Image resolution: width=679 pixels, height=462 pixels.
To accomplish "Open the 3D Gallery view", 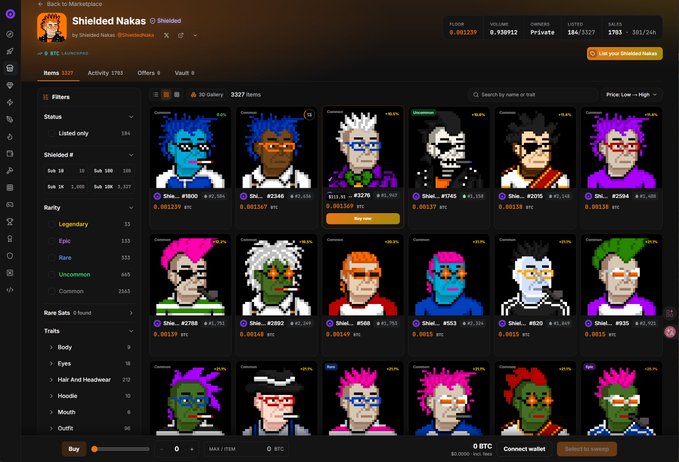I will [207, 94].
